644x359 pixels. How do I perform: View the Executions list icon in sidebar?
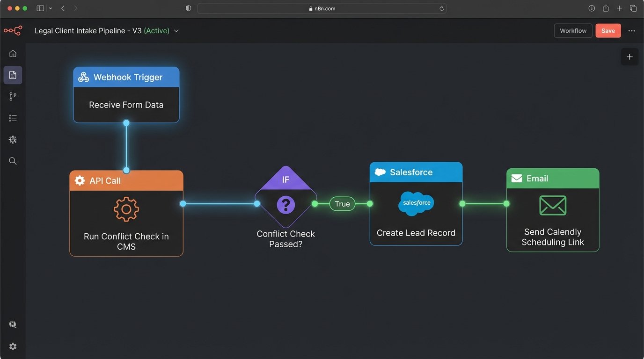tap(13, 118)
